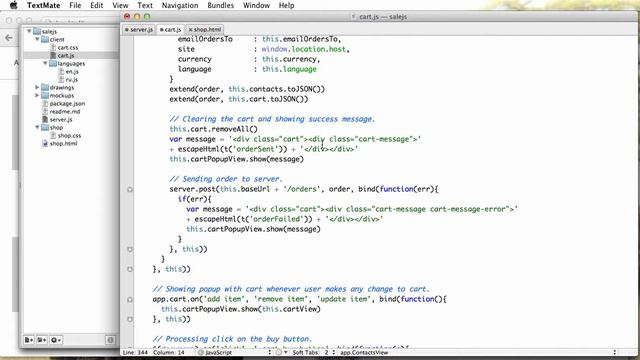Open package.json file

(67, 104)
